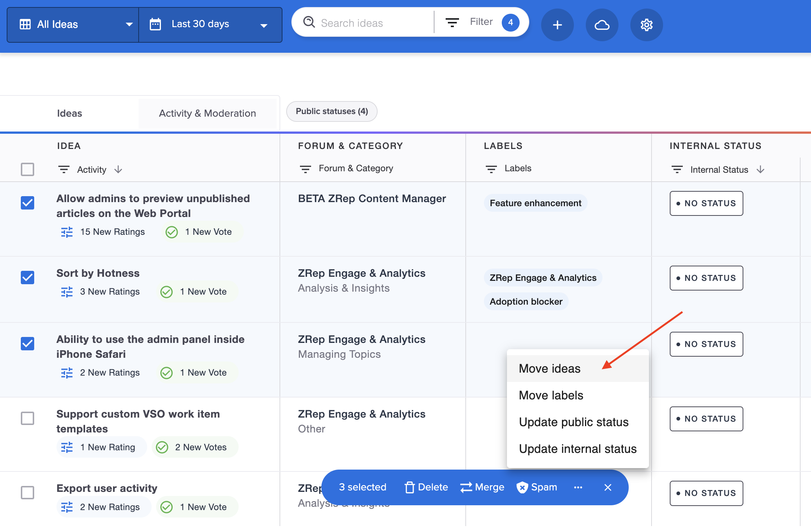Click the search magnifier icon
Screen dimensions: 811x532
click(309, 22)
